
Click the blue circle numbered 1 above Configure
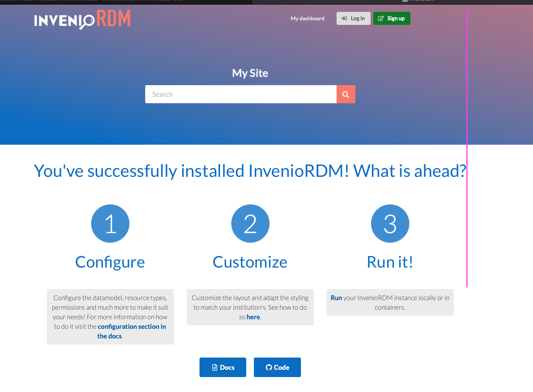point(110,224)
